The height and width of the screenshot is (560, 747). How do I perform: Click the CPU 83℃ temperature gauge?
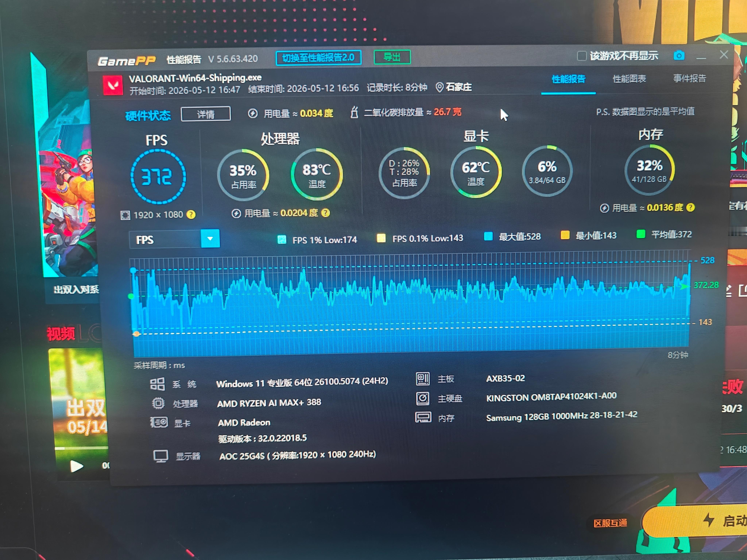pos(317,174)
